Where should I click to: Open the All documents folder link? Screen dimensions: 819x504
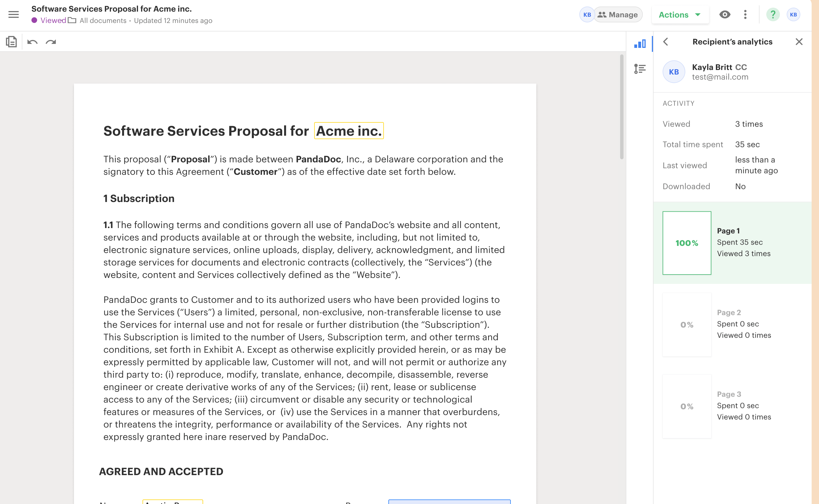pyautogui.click(x=97, y=21)
